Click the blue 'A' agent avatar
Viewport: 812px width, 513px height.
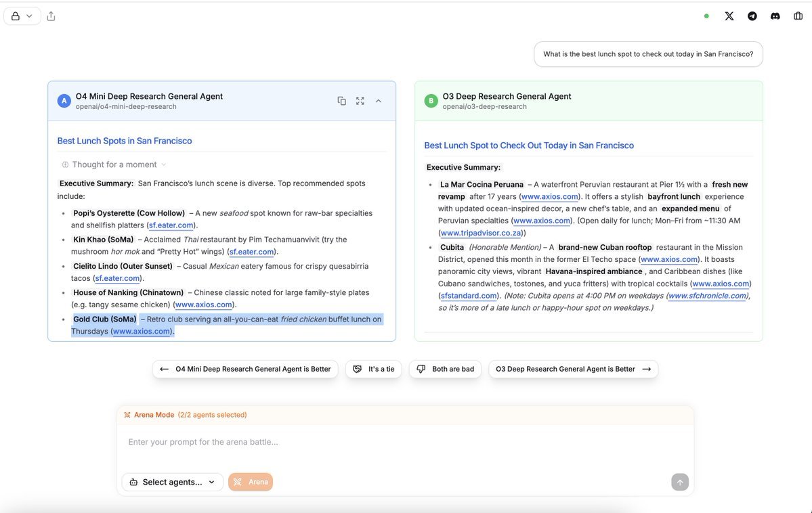pyautogui.click(x=64, y=100)
